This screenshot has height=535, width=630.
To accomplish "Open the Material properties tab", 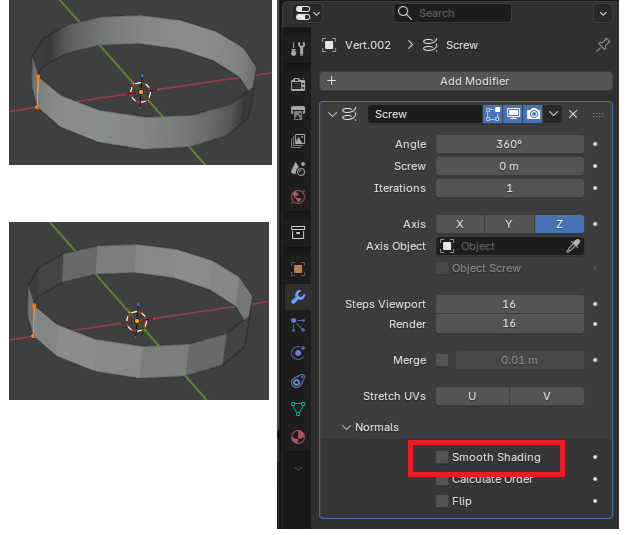I will 298,437.
